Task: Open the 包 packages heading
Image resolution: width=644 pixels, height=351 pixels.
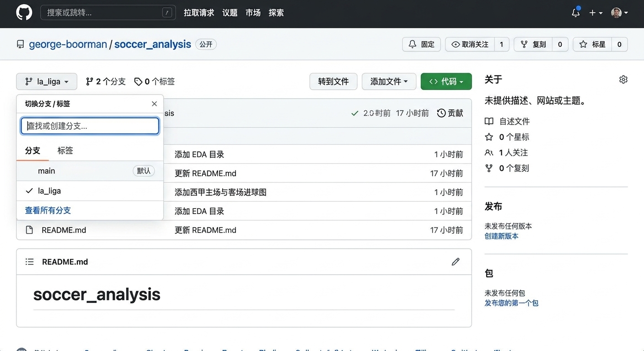Action: [x=489, y=273]
